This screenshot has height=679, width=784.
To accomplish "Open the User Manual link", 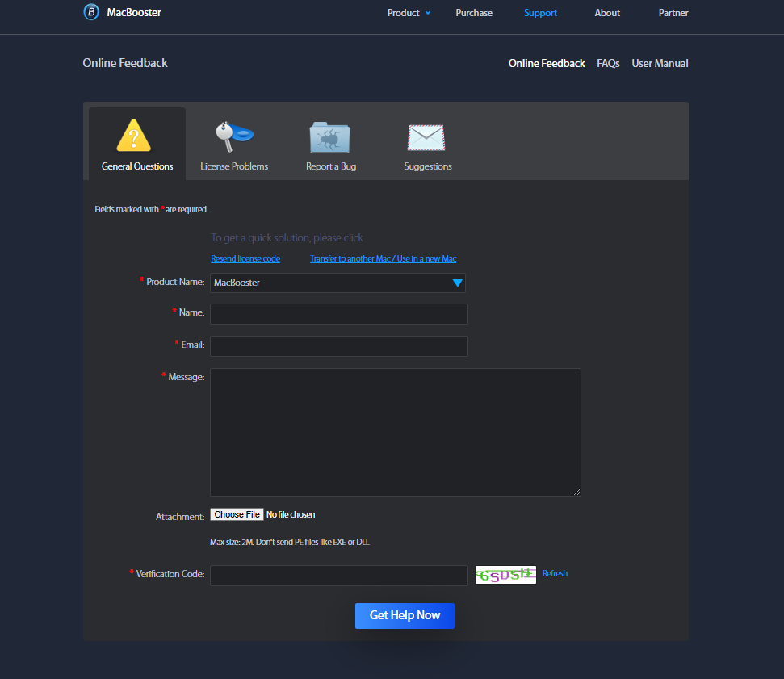I will pyautogui.click(x=660, y=64).
